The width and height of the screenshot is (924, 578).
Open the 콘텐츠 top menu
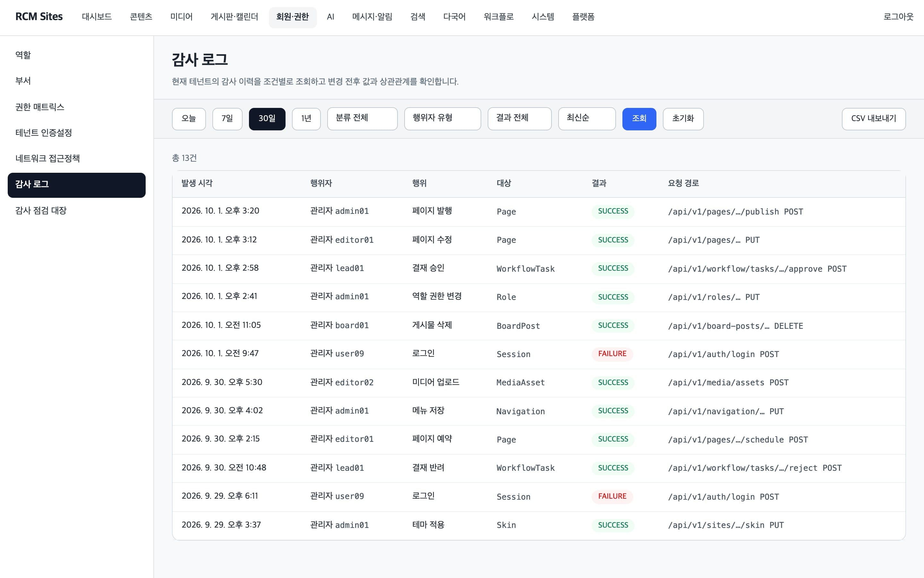[141, 17]
